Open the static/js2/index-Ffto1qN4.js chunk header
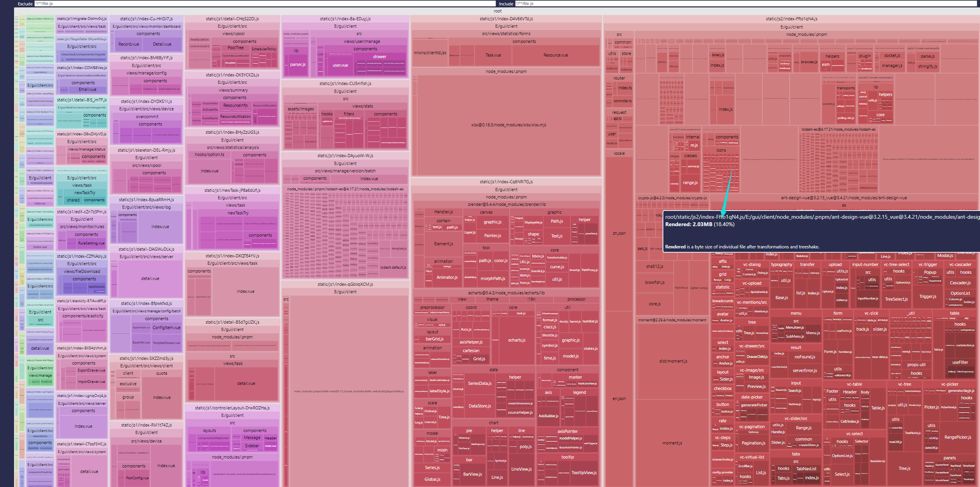This screenshot has height=487, width=980. [791, 19]
